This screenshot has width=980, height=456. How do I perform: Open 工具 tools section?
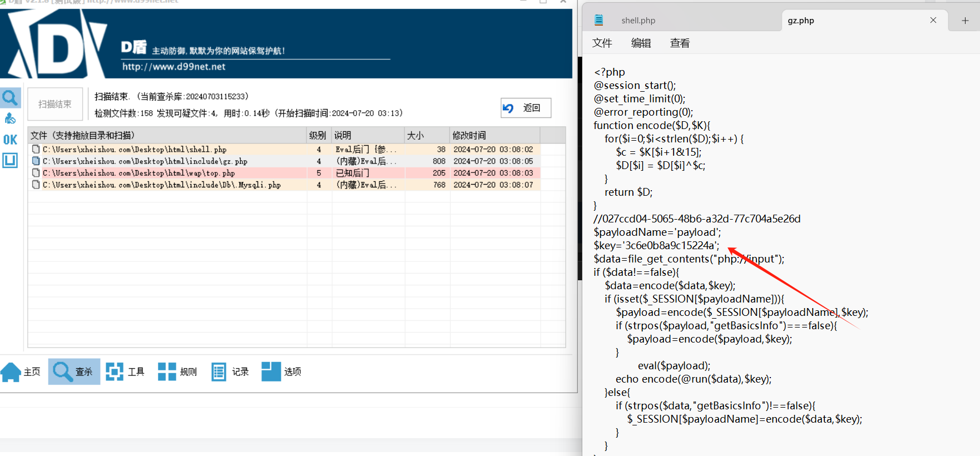[x=125, y=371]
